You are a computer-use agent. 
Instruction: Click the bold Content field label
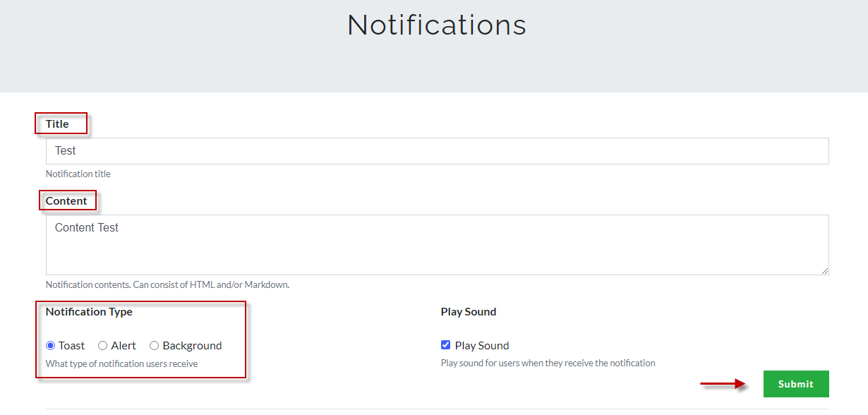pos(66,201)
